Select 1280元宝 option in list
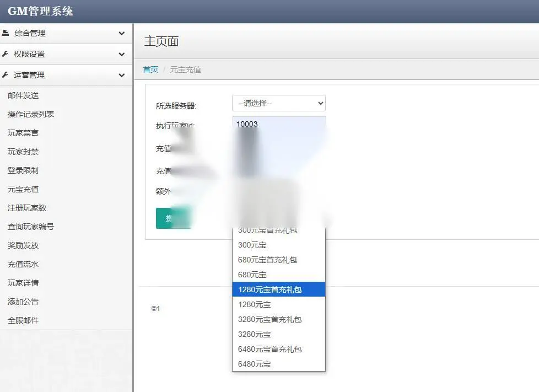Viewport: 539px width, 392px height. click(279, 304)
